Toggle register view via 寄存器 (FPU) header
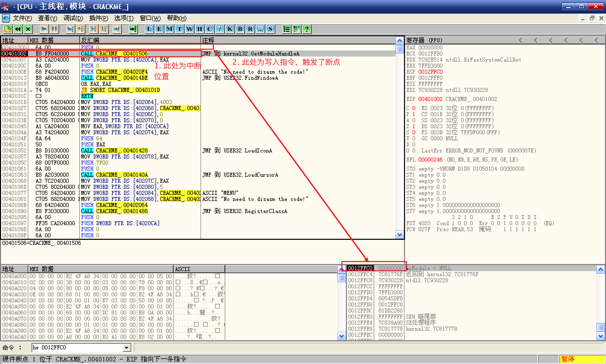Viewport: 606px width, 364px height. 424,40
